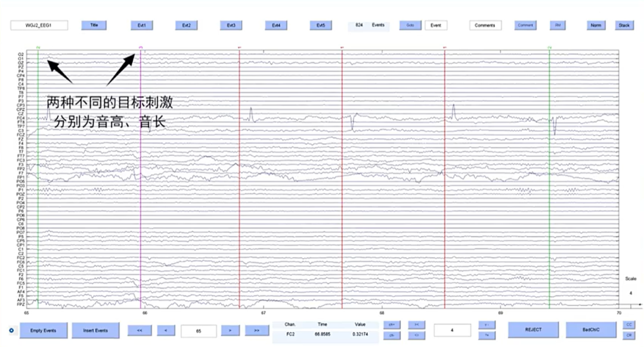Click the upper scale stepper button beside the scale field

point(487,324)
